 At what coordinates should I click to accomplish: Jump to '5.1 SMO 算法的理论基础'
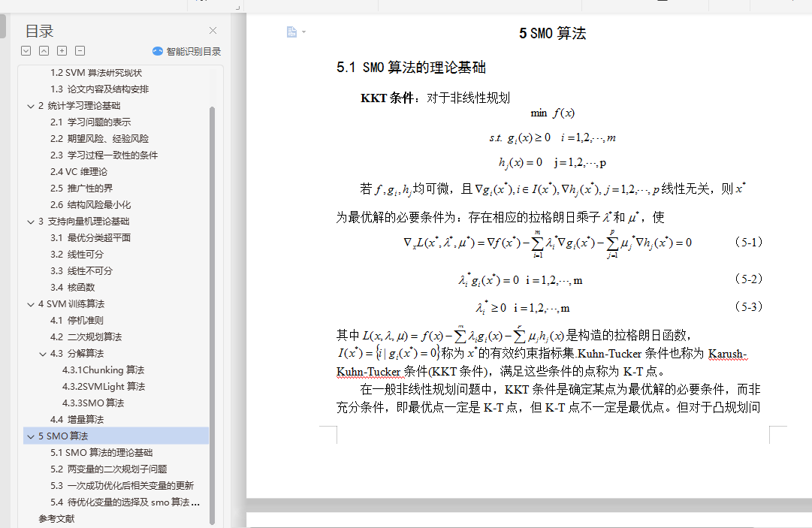101,453
